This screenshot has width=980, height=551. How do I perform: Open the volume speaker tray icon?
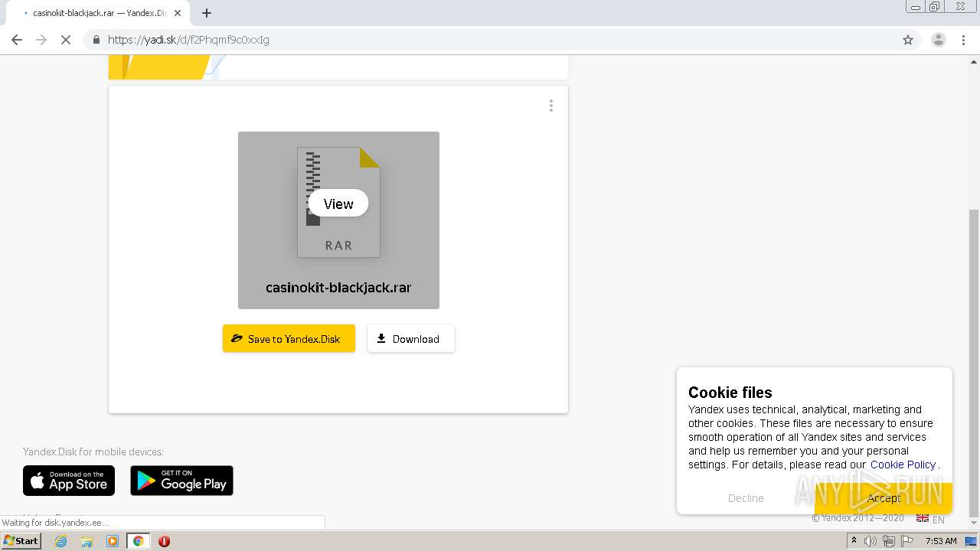coord(871,541)
